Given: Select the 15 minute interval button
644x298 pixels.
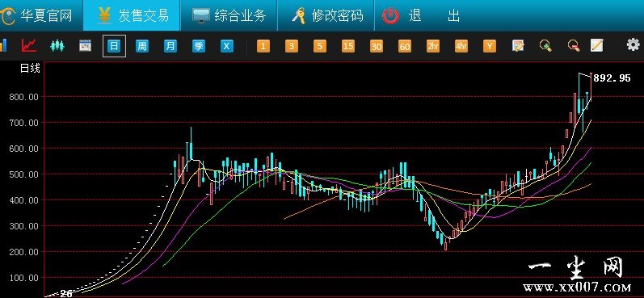Looking at the screenshot, I should pyautogui.click(x=348, y=46).
